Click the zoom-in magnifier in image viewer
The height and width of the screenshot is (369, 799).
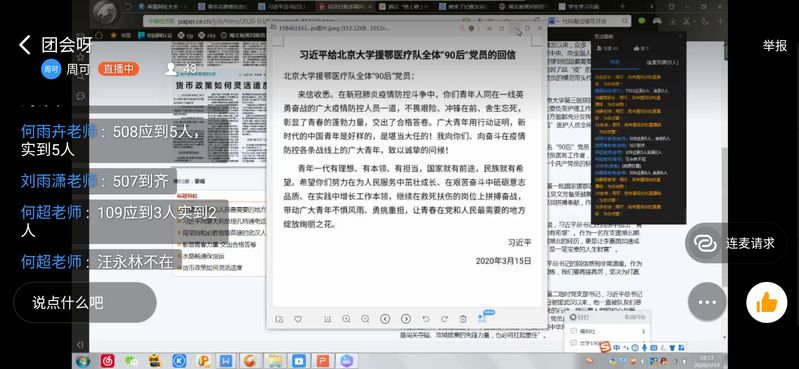coord(347,319)
